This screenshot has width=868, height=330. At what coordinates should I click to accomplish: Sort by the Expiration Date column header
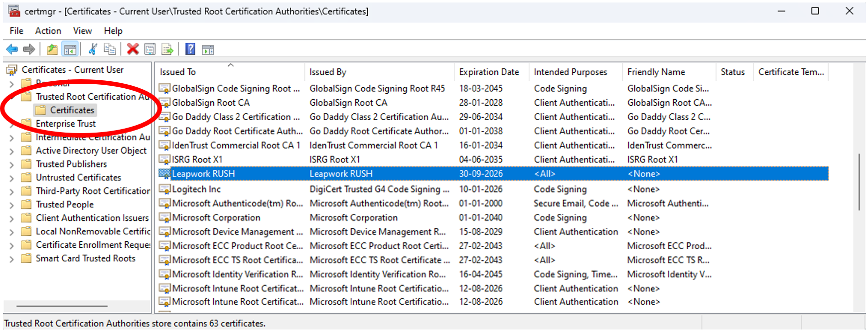[489, 72]
